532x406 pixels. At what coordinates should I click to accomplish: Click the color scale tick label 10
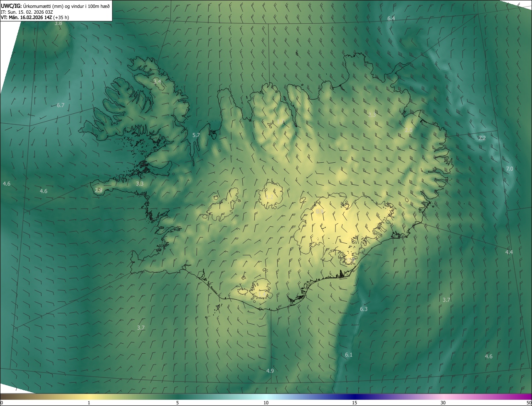(266, 403)
